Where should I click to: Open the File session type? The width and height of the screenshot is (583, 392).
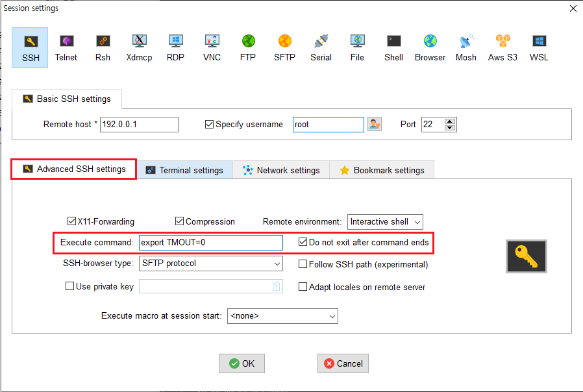(x=357, y=47)
